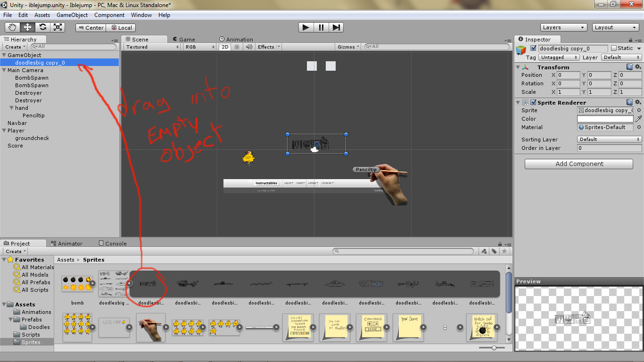The image size is (644, 362).
Task: Toggle scene audio speaker icon
Action: pos(248,47)
